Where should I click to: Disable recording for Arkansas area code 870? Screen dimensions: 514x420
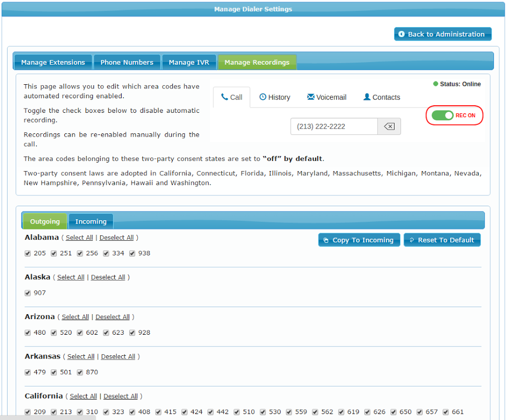coord(80,372)
